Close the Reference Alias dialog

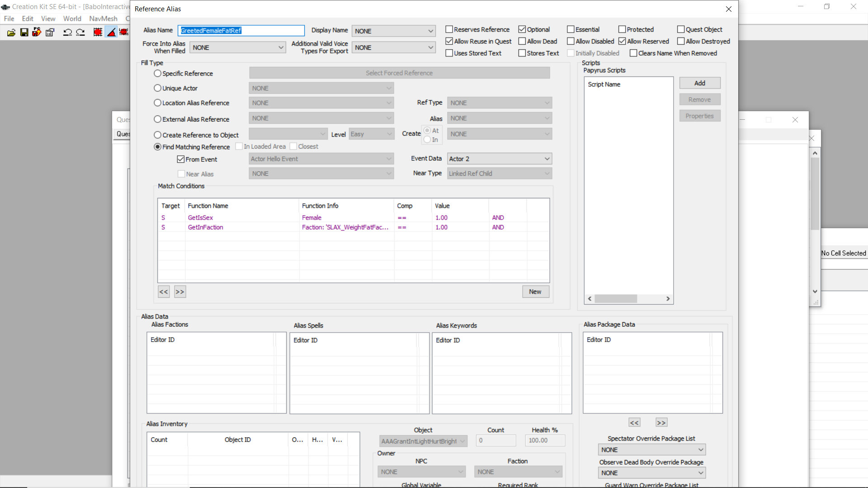(x=728, y=9)
